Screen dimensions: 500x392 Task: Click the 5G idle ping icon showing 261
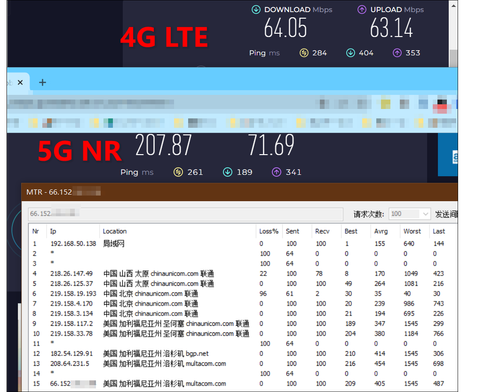[178, 172]
